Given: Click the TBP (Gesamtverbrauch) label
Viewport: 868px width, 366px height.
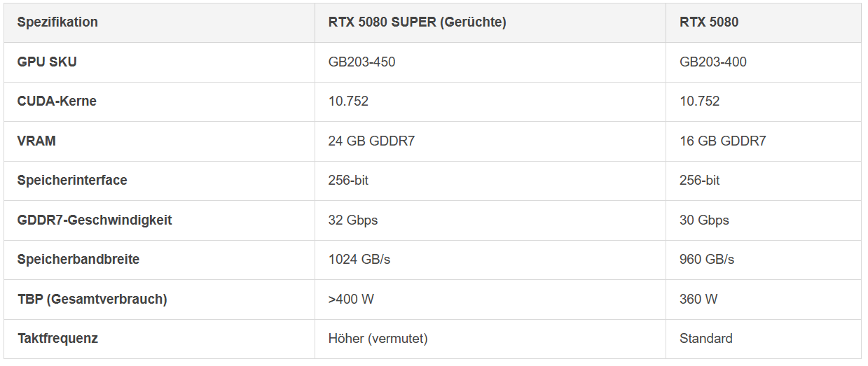Looking at the screenshot, I should click(x=92, y=299).
